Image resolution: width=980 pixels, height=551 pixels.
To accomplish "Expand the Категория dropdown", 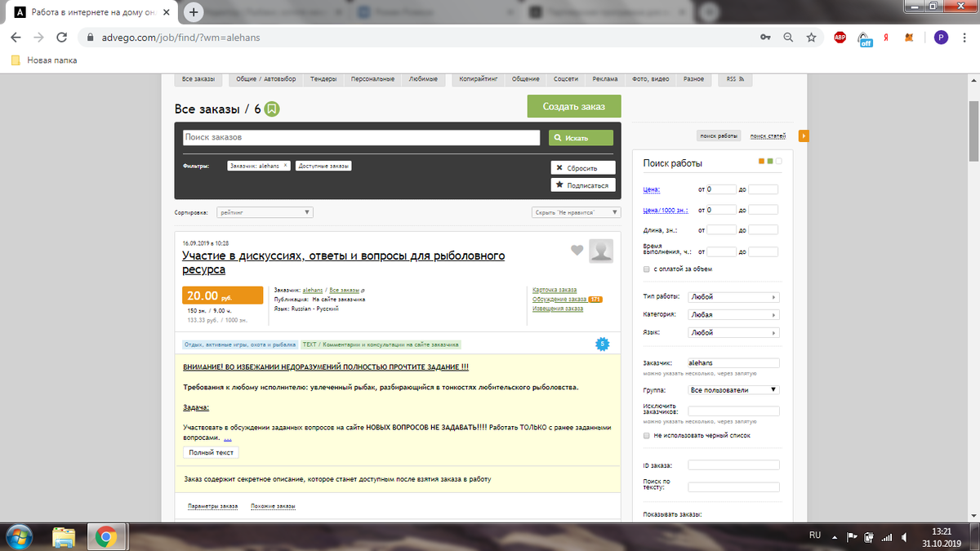I will 734,315.
